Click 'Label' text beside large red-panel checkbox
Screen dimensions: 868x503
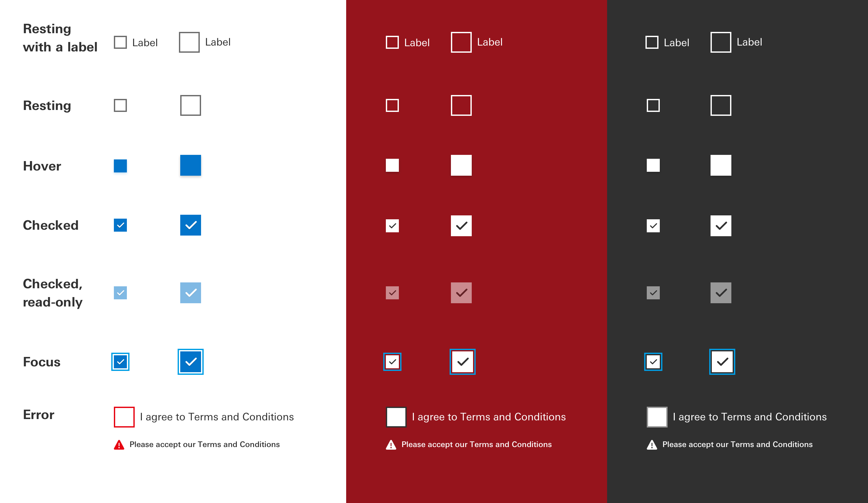pyautogui.click(x=490, y=42)
